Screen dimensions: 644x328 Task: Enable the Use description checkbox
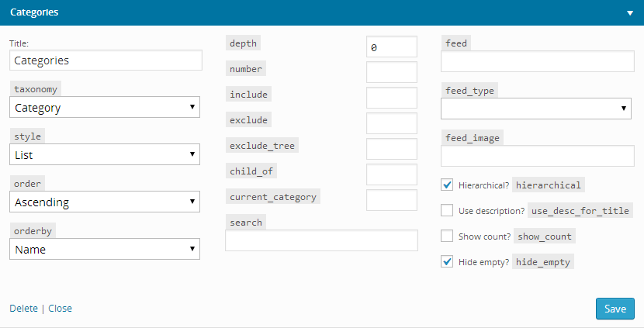[447, 210]
